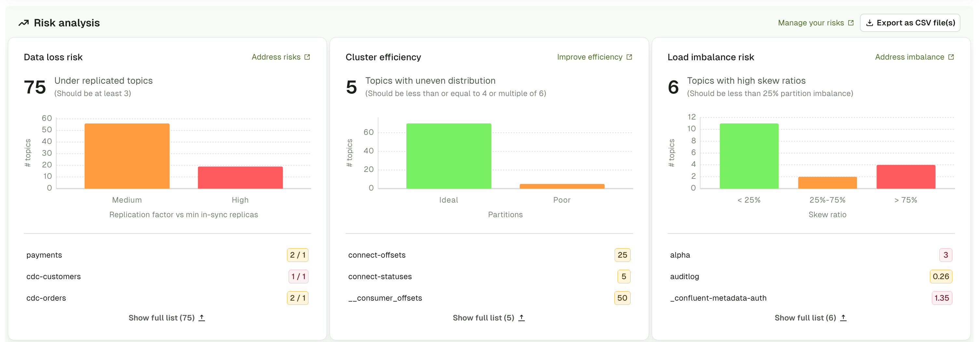Click the arrow icon beside Show full list (75)
Screen dimensions: 980x342
click(202, 317)
